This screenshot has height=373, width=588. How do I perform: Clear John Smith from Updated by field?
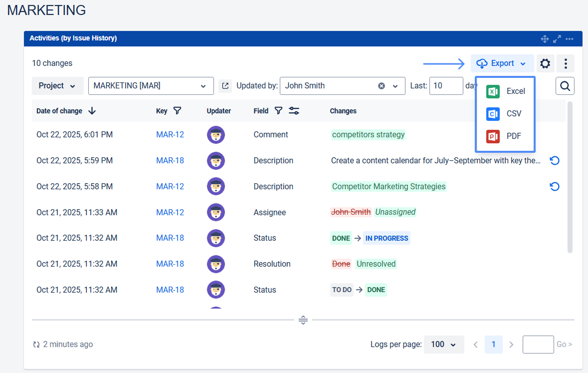(x=382, y=86)
